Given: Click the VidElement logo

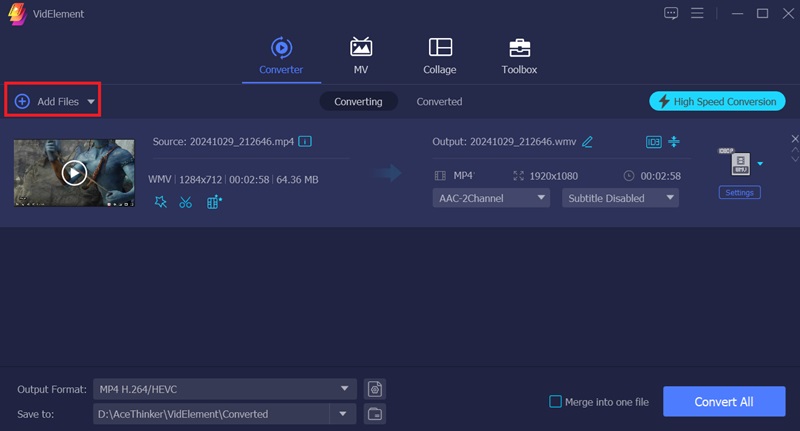Looking at the screenshot, I should (17, 14).
